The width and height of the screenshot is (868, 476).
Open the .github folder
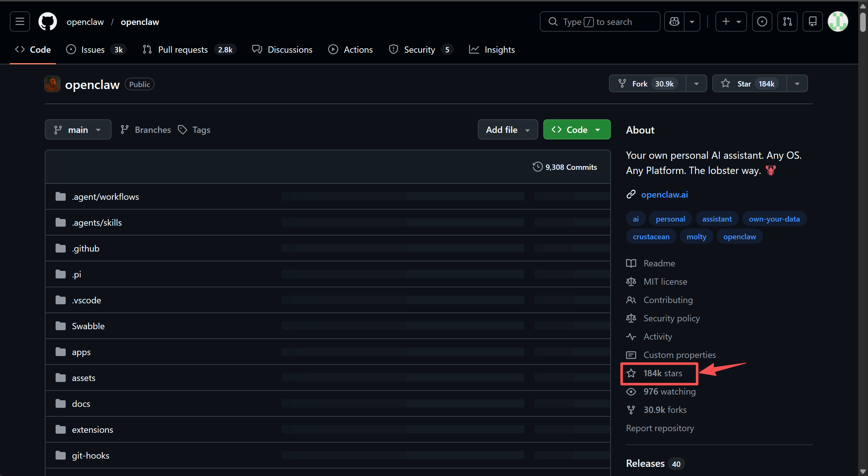[x=86, y=248]
